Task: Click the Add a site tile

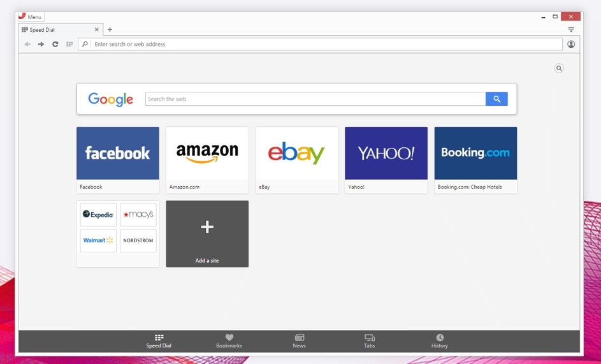Action: pyautogui.click(x=207, y=234)
